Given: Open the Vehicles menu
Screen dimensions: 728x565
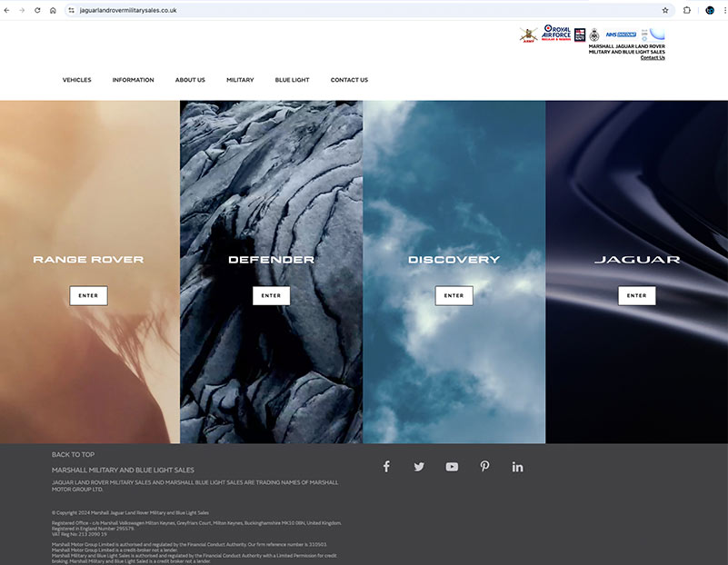Looking at the screenshot, I should [x=77, y=80].
